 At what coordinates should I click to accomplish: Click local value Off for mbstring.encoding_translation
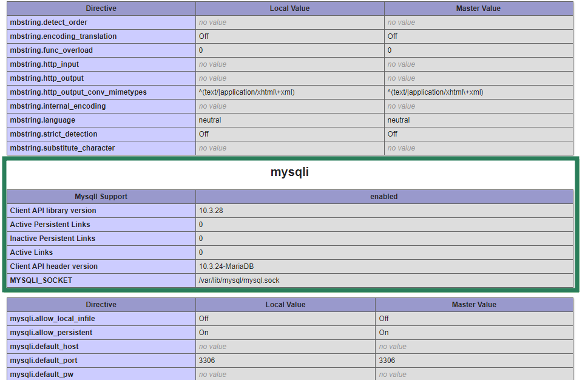click(x=204, y=36)
